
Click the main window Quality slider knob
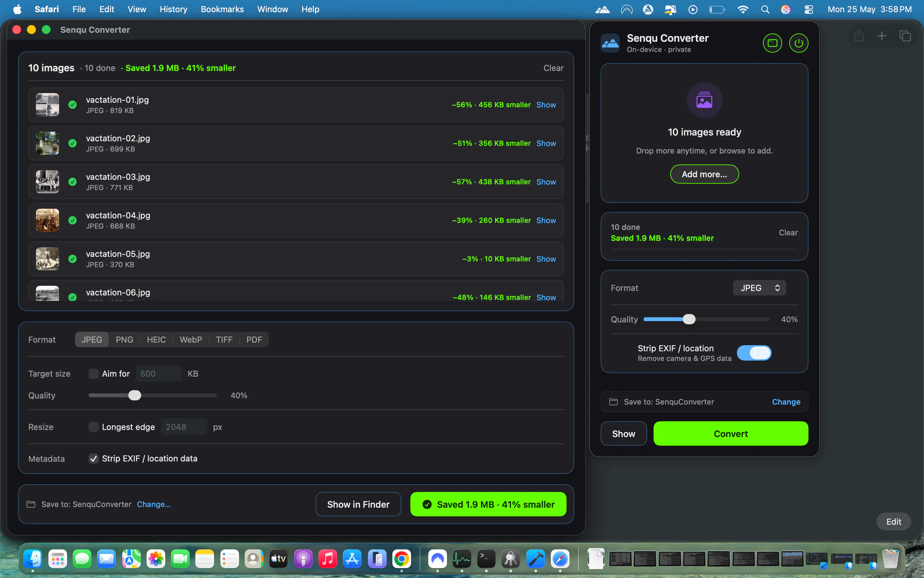tap(134, 395)
